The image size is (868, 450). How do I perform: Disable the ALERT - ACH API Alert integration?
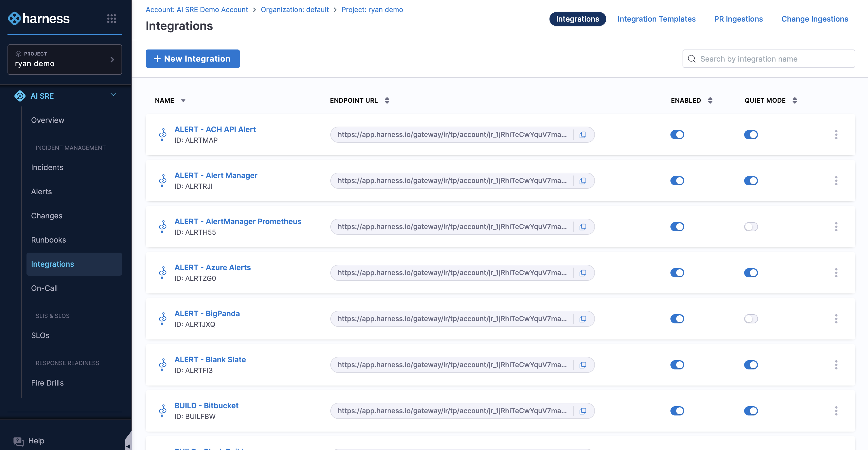point(677,135)
